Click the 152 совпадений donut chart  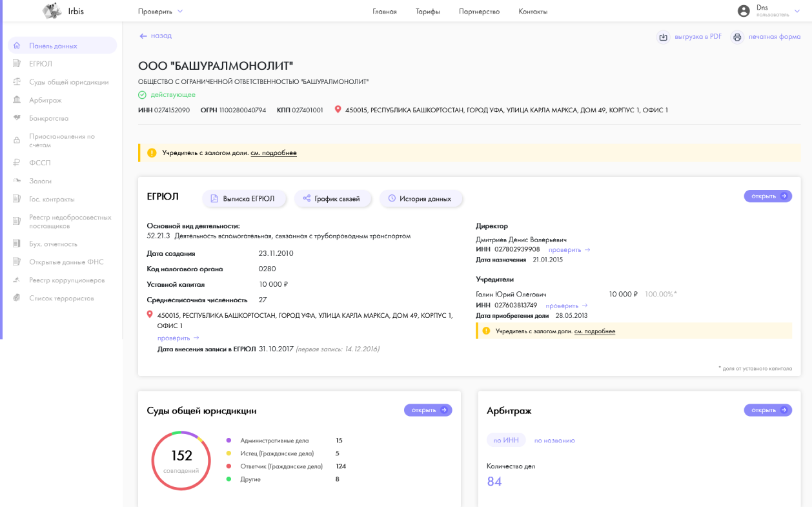click(181, 461)
